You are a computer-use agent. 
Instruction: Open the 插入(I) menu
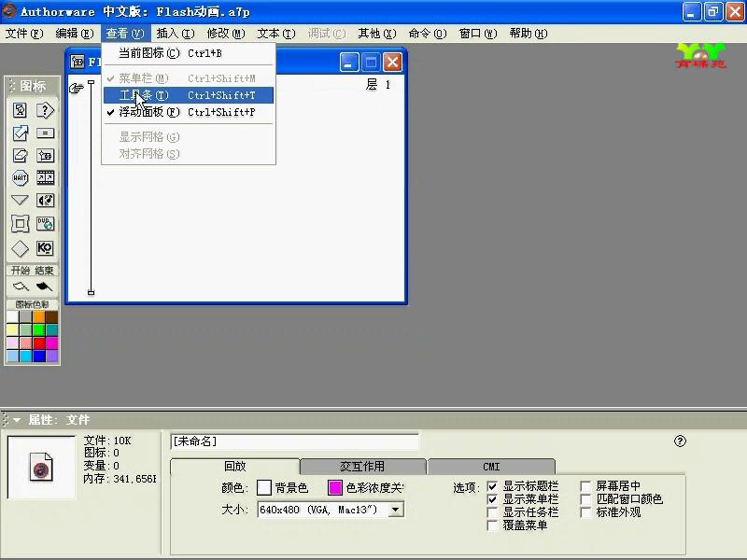click(x=176, y=34)
